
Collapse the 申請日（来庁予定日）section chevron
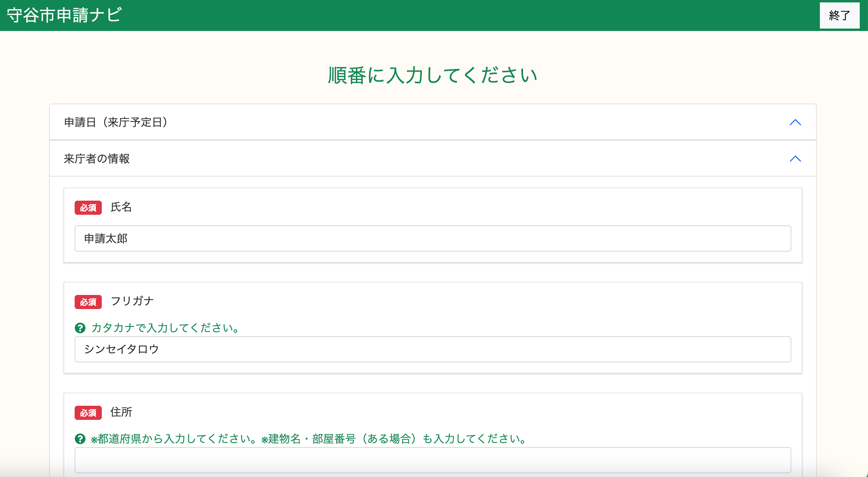pyautogui.click(x=795, y=123)
